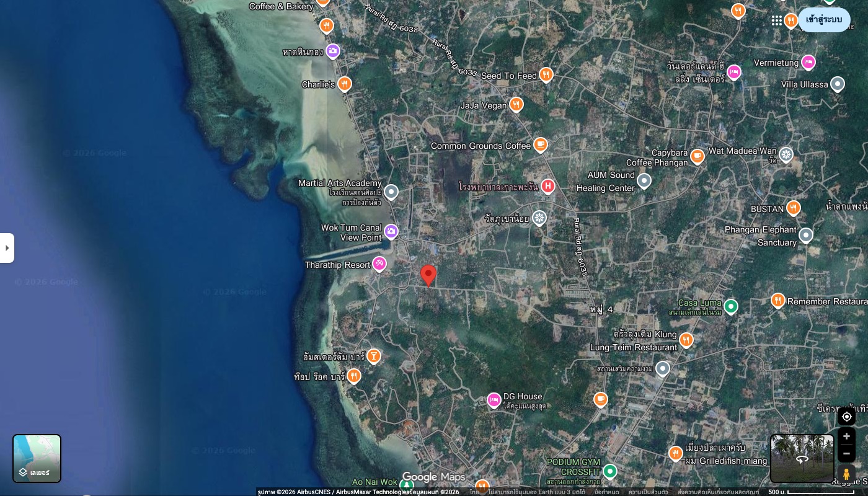Open JaJa Vegan restaurant marker
The height and width of the screenshot is (496, 868).
[x=516, y=105]
